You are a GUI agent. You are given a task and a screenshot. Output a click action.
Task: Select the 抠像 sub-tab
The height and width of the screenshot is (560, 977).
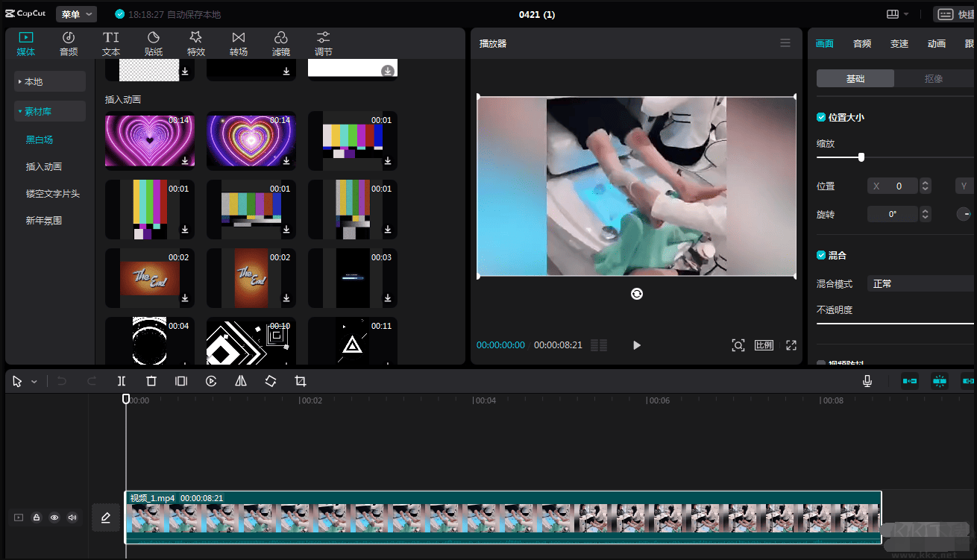coord(934,78)
